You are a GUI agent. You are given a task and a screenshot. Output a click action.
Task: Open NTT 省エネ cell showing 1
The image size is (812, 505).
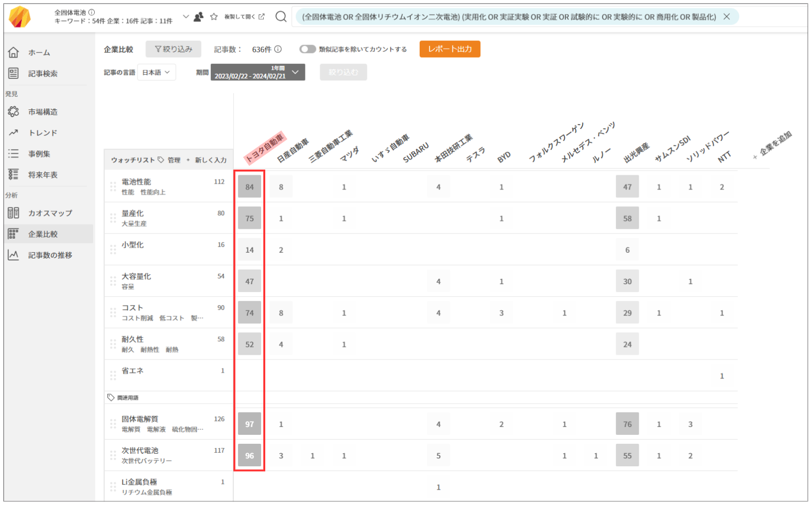coord(722,376)
